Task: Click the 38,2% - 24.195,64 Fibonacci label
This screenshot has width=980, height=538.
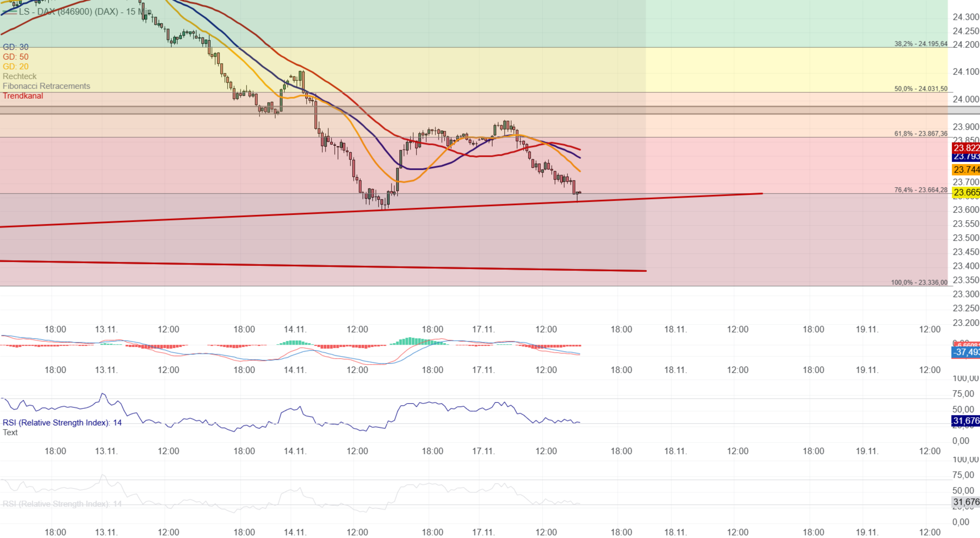Action: (921, 44)
